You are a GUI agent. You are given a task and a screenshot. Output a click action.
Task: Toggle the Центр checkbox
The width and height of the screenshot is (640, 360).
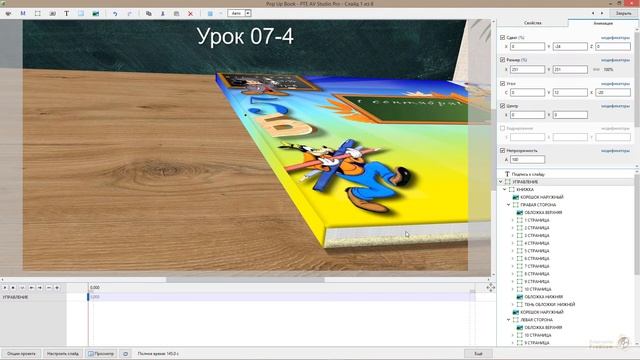click(x=502, y=106)
